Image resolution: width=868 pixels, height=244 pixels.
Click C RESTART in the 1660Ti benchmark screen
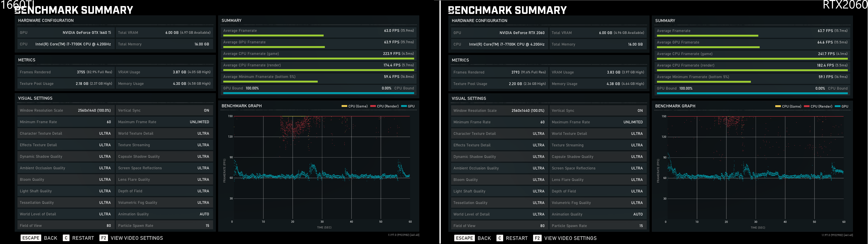click(x=79, y=238)
